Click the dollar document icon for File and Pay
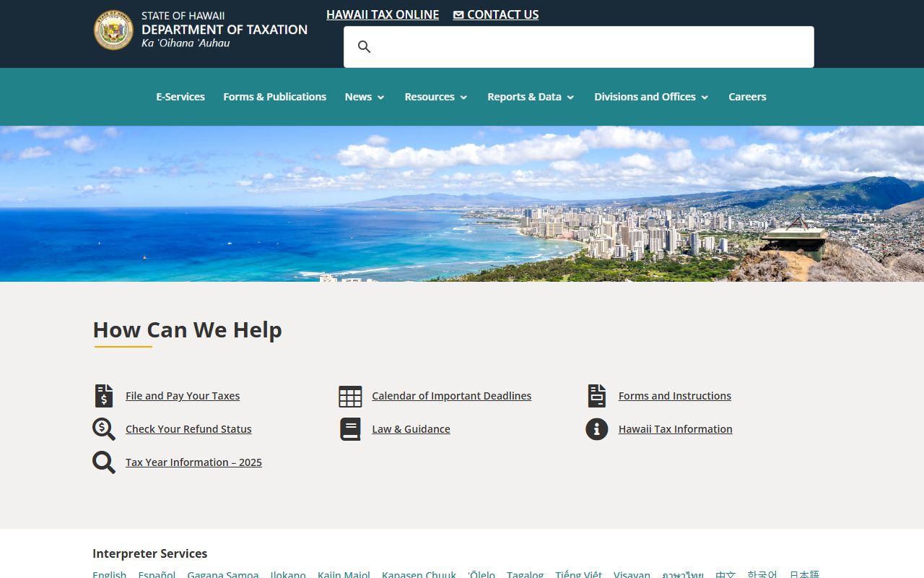The width and height of the screenshot is (924, 578). (x=104, y=396)
